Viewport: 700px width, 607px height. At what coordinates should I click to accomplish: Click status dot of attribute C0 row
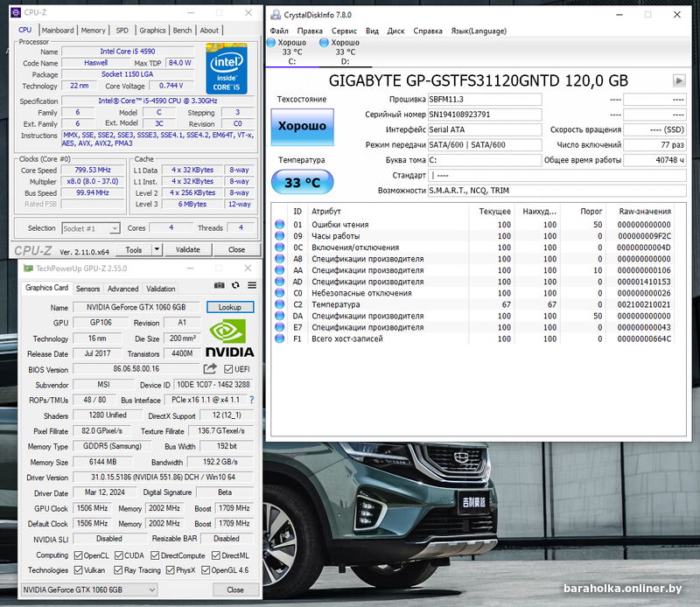(x=279, y=293)
